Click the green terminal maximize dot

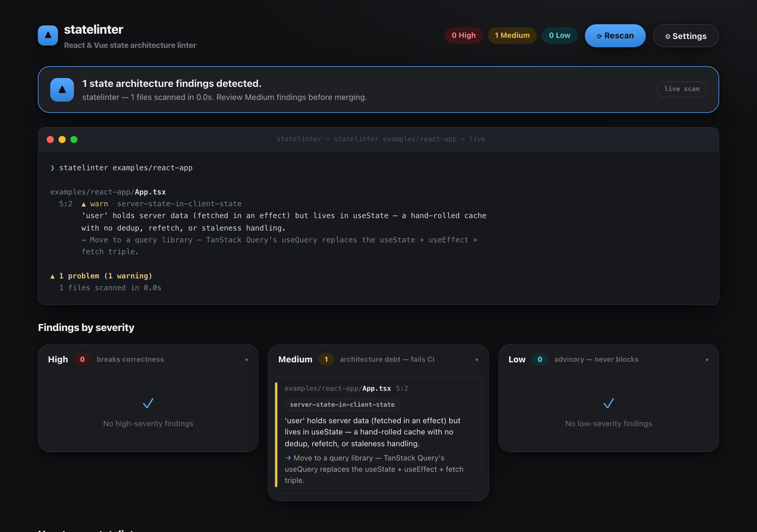[74, 140]
